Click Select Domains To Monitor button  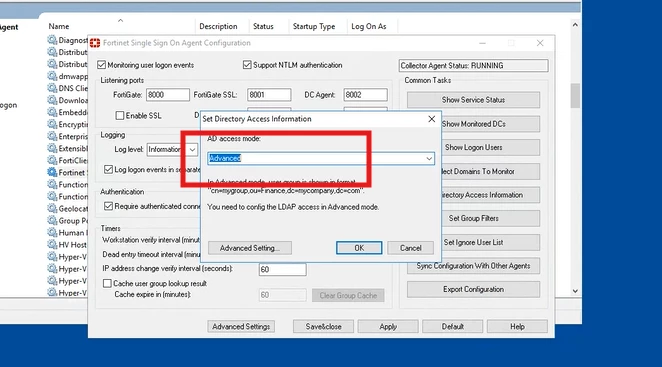[x=491, y=171]
